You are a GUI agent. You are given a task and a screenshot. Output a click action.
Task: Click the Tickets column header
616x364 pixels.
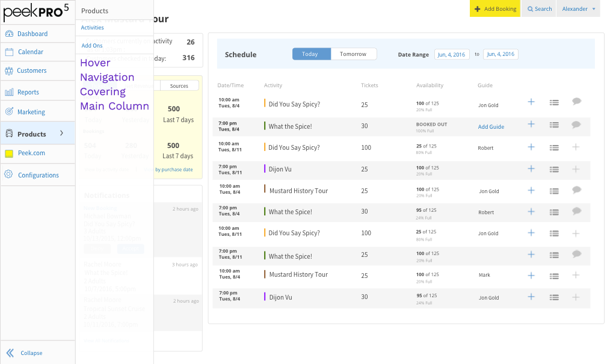369,85
